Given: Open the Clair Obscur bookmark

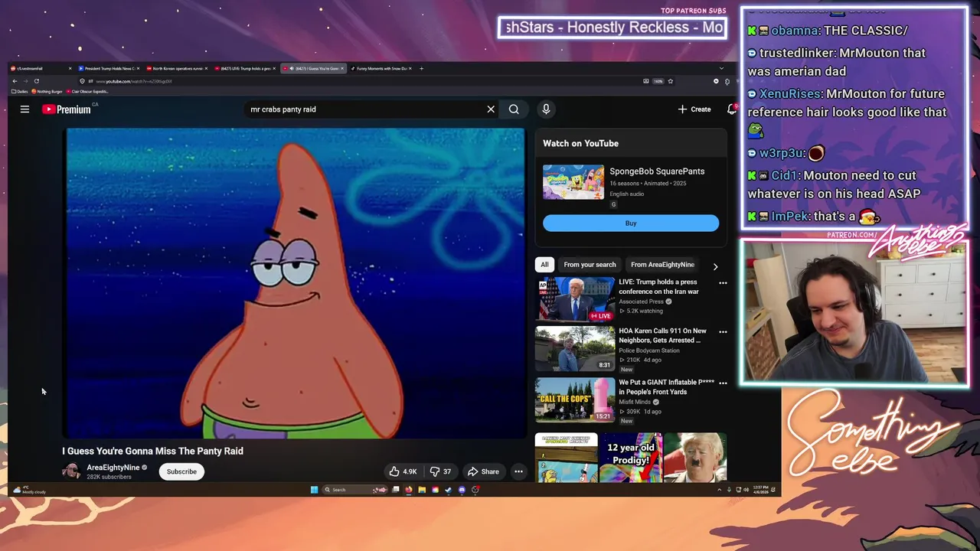Looking at the screenshot, I should 87,91.
